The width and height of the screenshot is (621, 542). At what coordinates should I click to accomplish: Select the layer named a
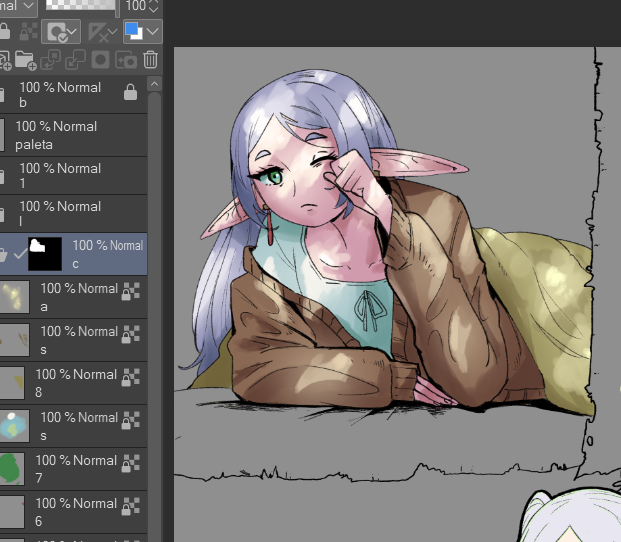[73, 297]
